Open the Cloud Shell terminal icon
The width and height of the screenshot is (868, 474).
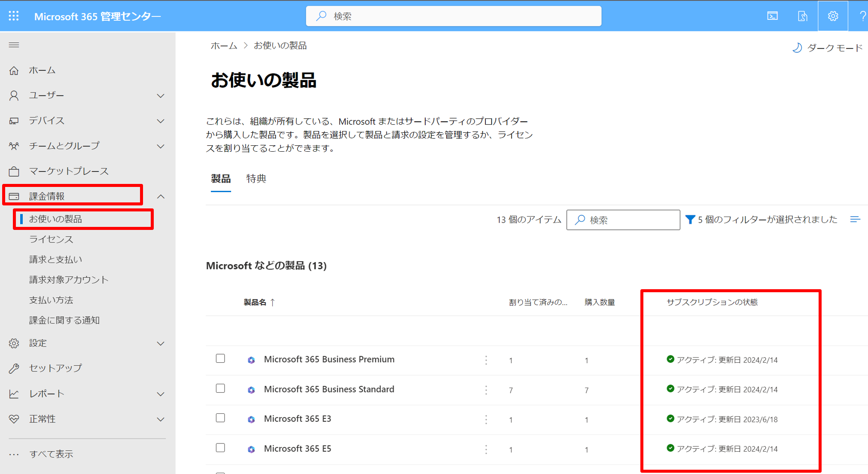coord(772,16)
